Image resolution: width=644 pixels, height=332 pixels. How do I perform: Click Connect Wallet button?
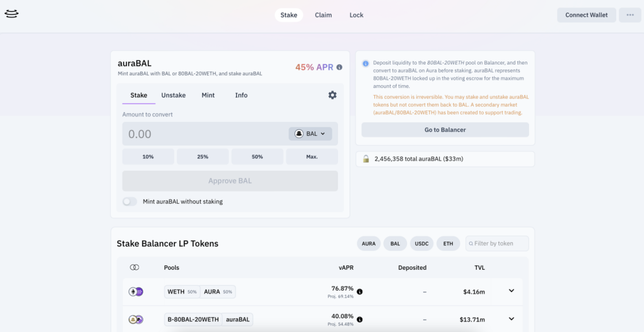point(586,15)
